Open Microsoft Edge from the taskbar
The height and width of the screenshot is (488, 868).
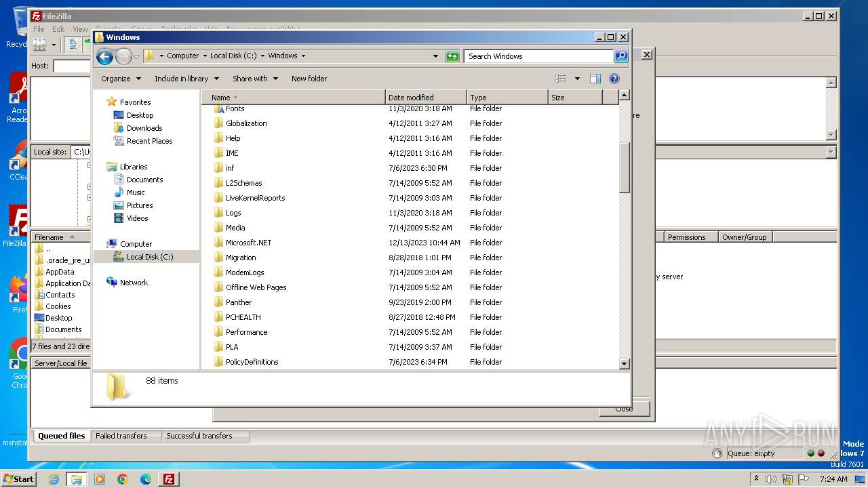[x=146, y=479]
